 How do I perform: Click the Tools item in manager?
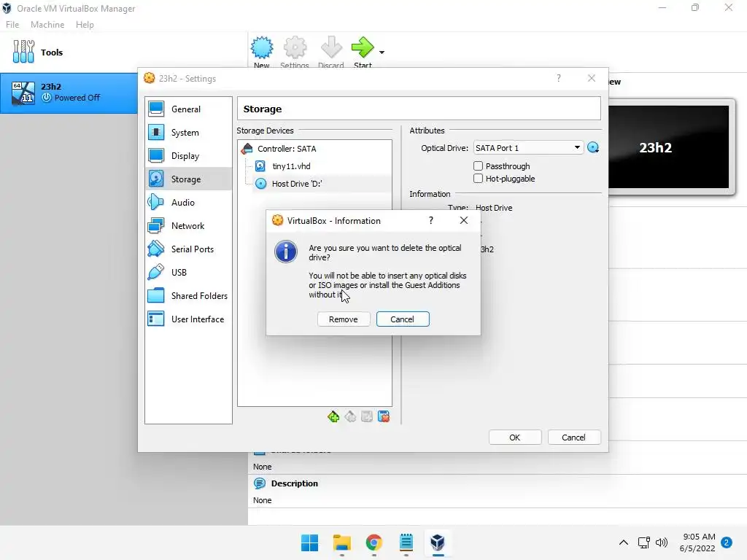(124, 52)
